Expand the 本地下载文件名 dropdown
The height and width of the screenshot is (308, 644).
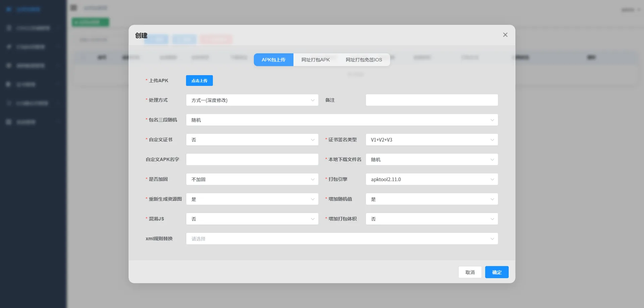tap(431, 159)
